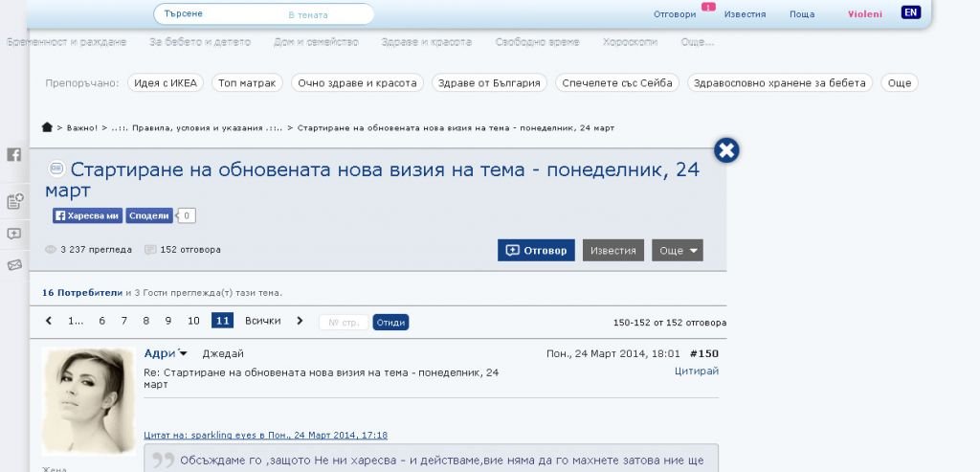The width and height of the screenshot is (980, 472).
Task: Switch site language with the EN toggle
Action: click(910, 13)
